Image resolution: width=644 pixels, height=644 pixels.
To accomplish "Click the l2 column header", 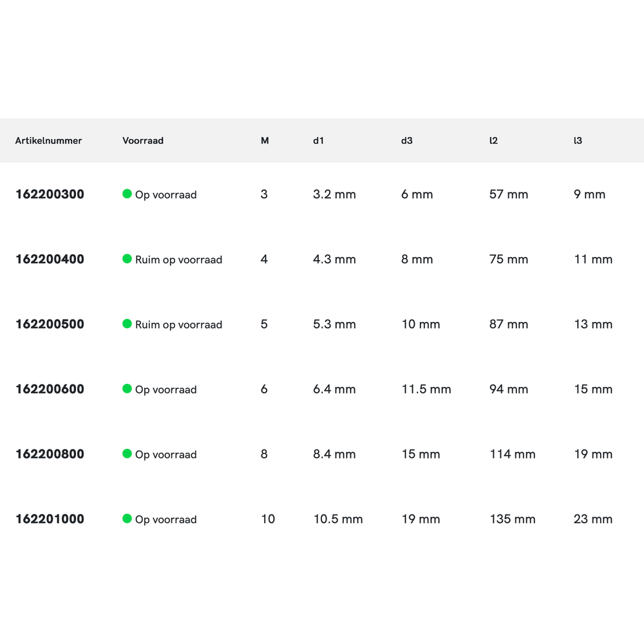I will 493,140.
